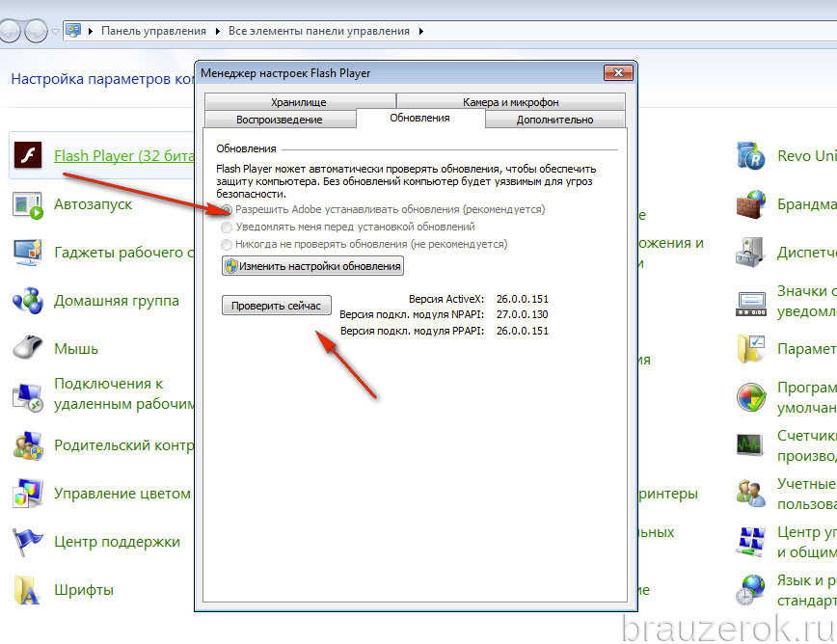Image resolution: width=837 pixels, height=644 pixels.
Task: Expand the dropdown arrow after Панель управления
Action: (218, 31)
